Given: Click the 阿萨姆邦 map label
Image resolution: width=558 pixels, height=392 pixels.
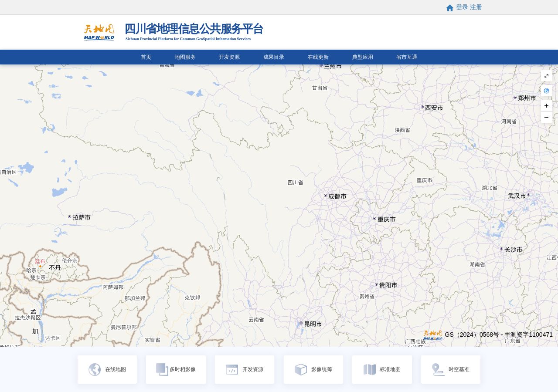Looking at the screenshot, I should click(113, 287).
